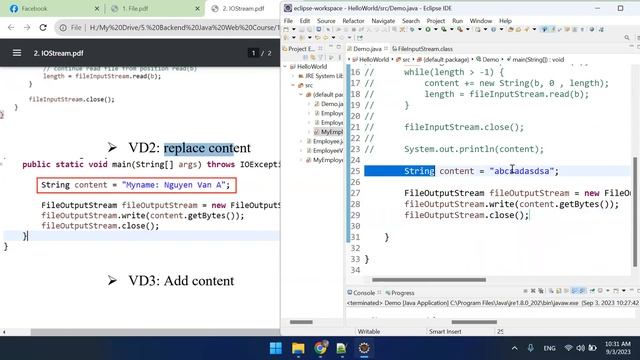
Task: Open Windows Start menu
Action: 276,348
